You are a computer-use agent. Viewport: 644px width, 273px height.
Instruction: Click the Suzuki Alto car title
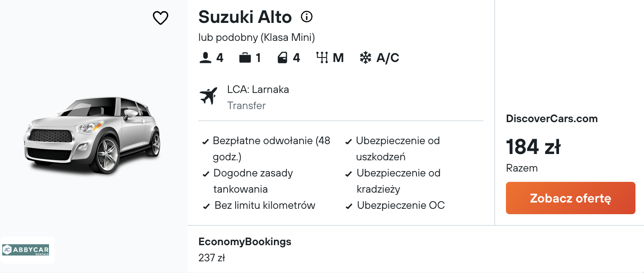point(245,17)
